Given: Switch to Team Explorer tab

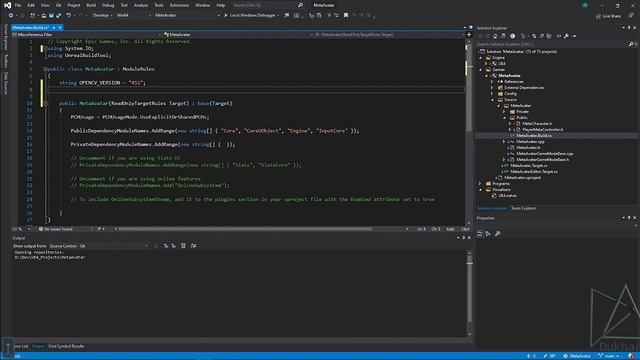Looking at the screenshot, I should point(523,208).
